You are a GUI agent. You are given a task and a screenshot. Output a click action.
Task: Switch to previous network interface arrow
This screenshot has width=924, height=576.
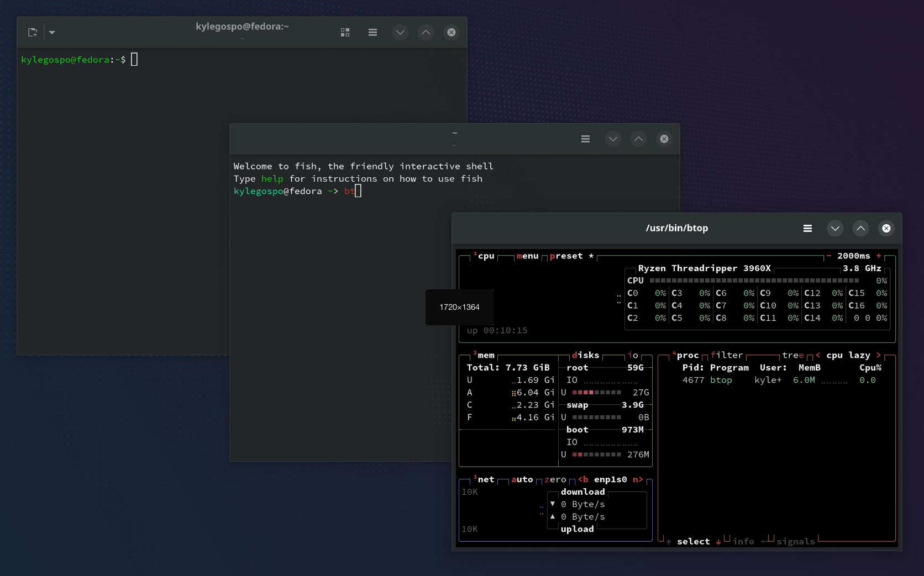(x=582, y=480)
